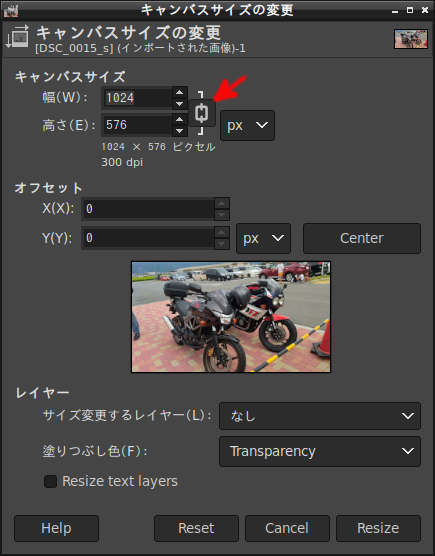Click the height input field showing 576
This screenshot has width=435, height=556.
[x=138, y=125]
